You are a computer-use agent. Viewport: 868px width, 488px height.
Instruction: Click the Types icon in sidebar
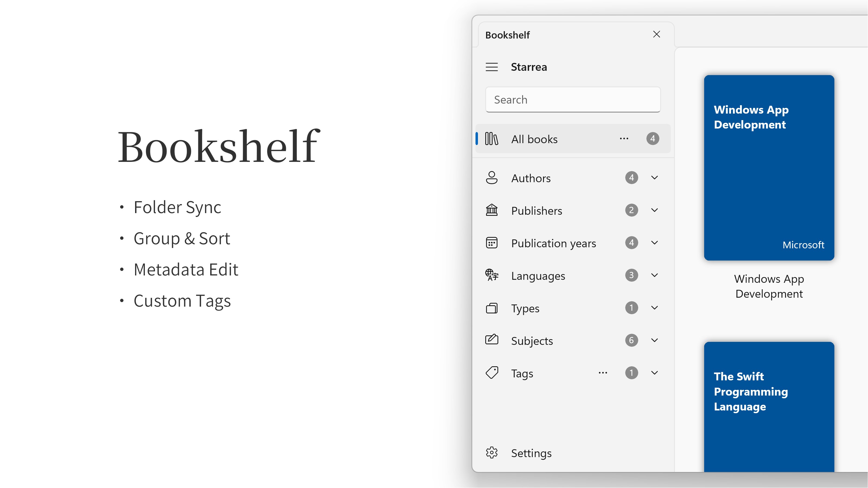point(492,308)
